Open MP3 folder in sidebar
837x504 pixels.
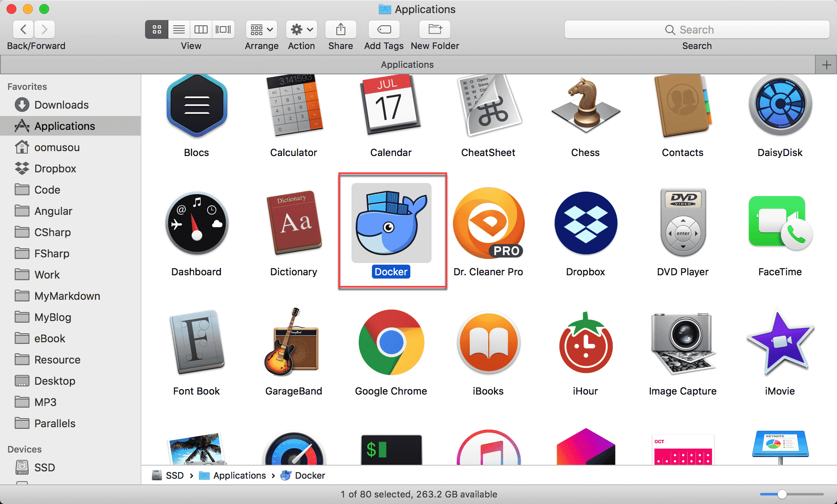coord(70,402)
